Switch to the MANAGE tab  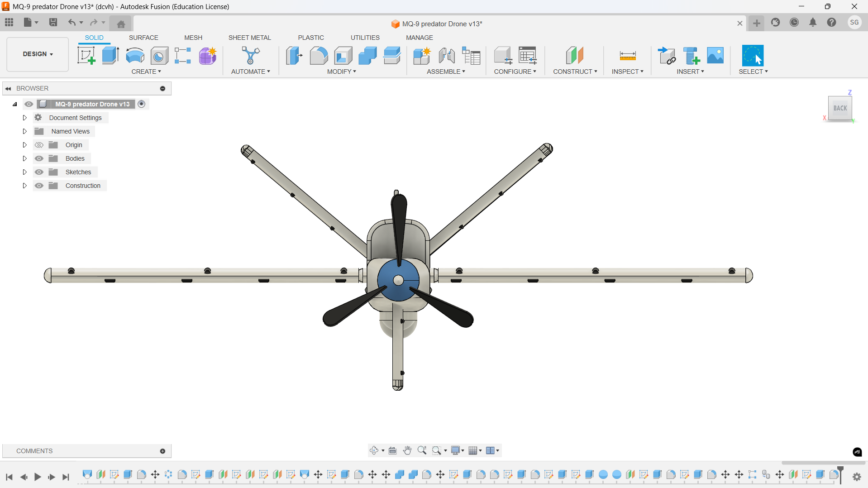(420, 38)
